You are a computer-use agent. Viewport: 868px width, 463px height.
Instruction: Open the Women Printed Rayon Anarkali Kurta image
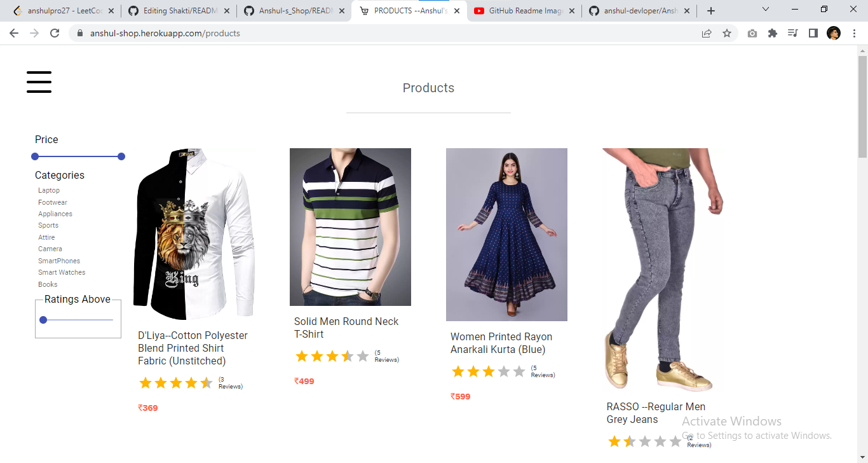pos(506,234)
